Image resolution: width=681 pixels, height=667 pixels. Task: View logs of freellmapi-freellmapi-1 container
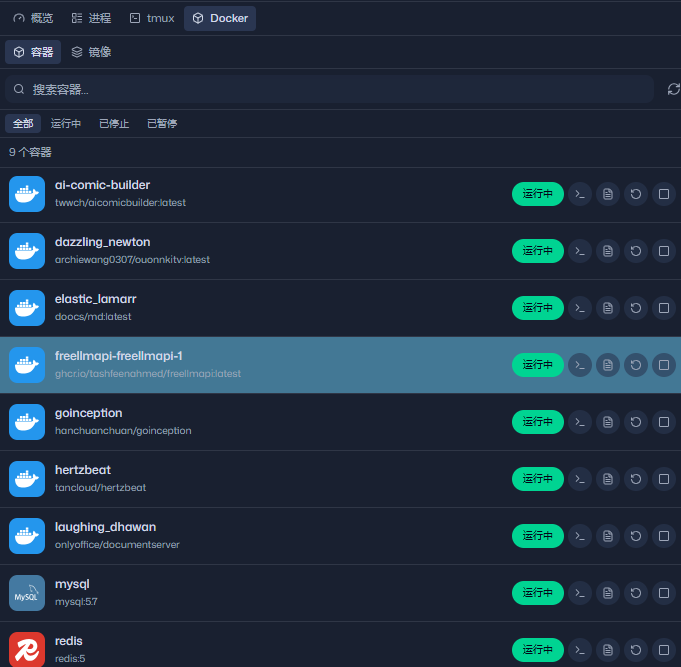[608, 365]
